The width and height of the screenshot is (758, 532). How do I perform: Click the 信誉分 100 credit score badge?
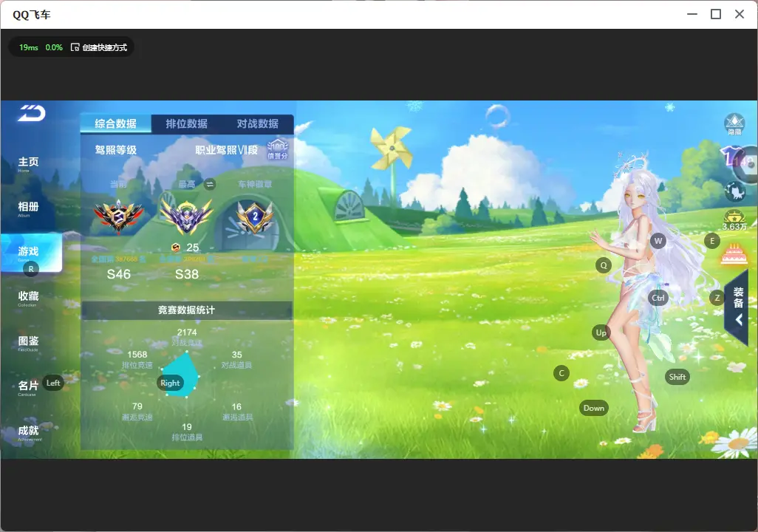tap(278, 150)
